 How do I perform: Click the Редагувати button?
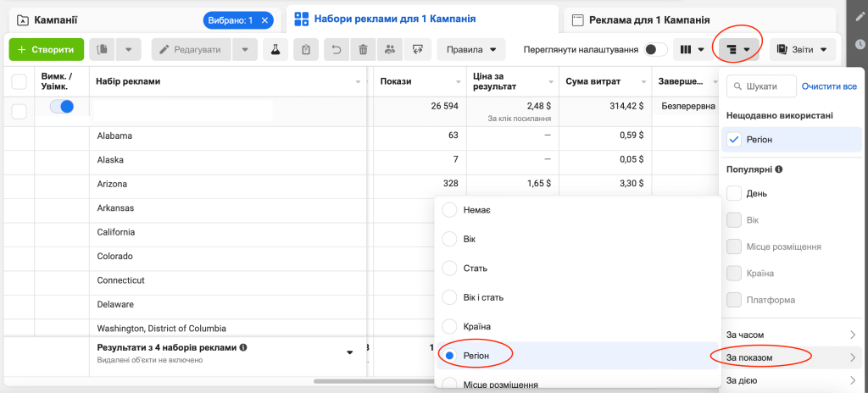[191, 49]
